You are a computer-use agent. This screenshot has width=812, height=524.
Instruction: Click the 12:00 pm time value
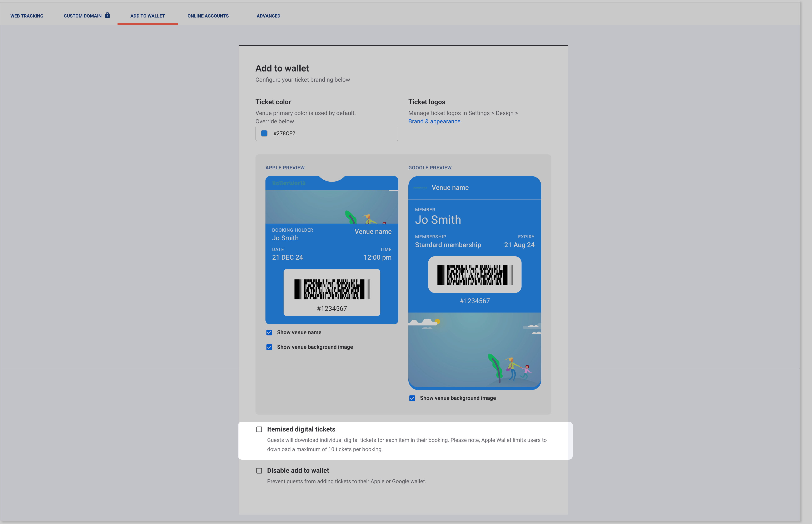coord(378,258)
